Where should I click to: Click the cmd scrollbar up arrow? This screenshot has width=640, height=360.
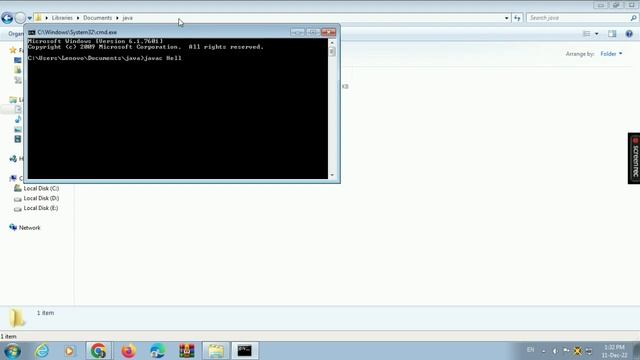(332, 43)
